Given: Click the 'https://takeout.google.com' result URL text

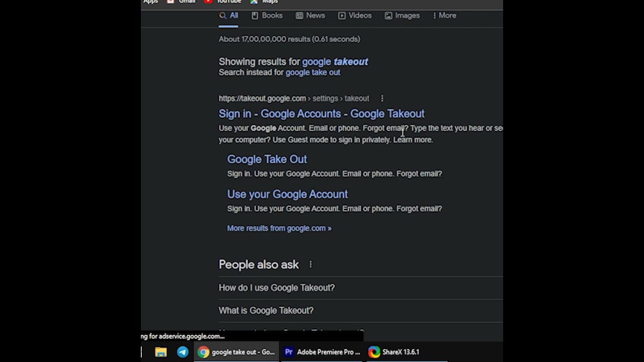Looking at the screenshot, I should [262, 99].
